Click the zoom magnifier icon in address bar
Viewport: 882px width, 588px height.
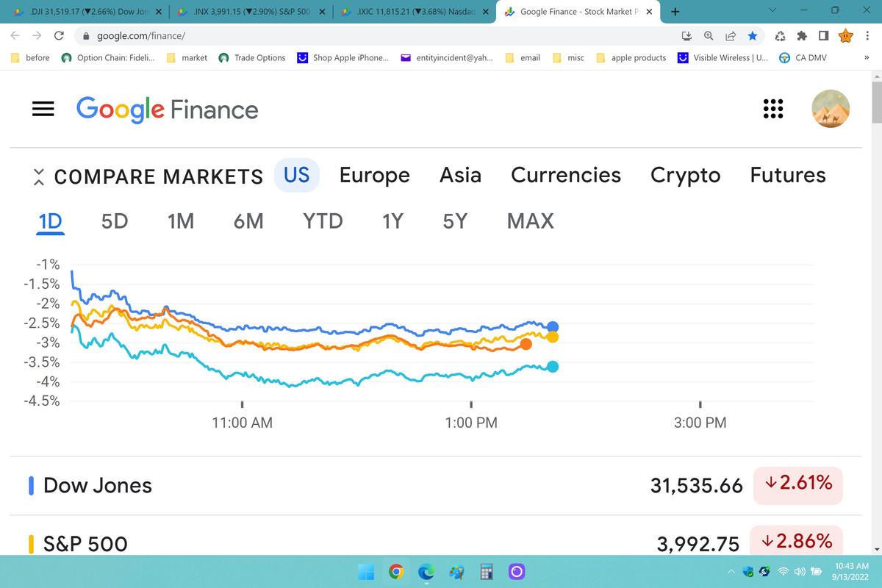click(709, 35)
